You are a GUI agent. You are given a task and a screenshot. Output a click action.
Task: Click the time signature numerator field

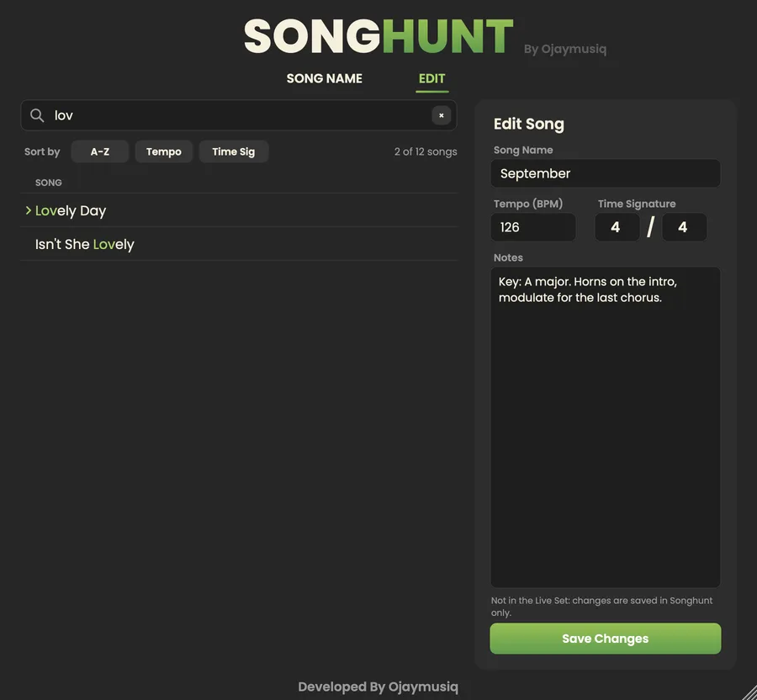617,227
